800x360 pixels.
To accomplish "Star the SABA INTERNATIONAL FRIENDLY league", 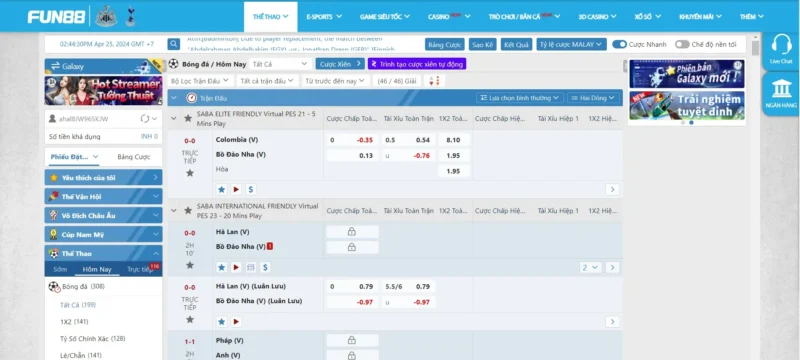I will [188, 210].
